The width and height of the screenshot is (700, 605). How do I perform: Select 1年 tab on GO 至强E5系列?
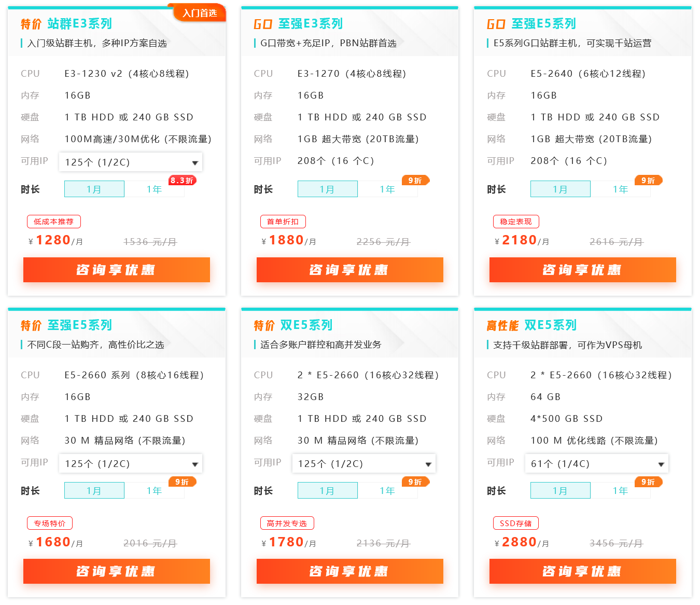(621, 189)
